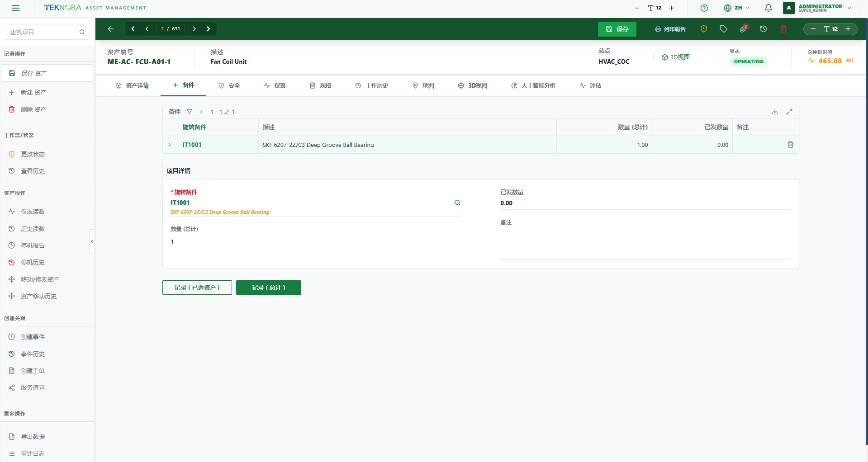Open the hamburger menu icon
The width and height of the screenshot is (868, 462).
pyautogui.click(x=16, y=8)
